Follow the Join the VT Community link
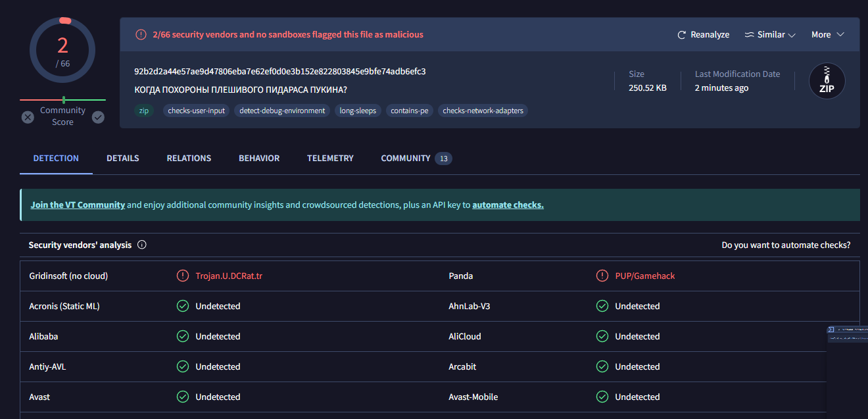 pyautogui.click(x=78, y=205)
